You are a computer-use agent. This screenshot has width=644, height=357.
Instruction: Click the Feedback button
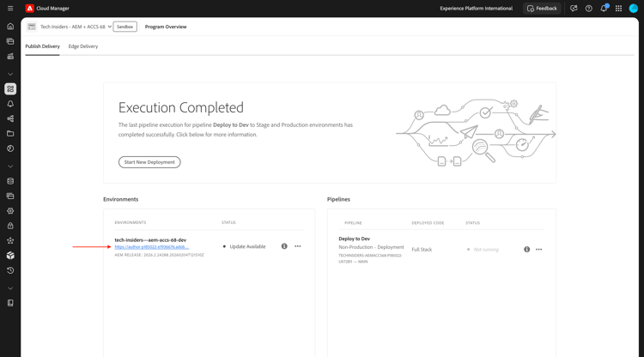coord(542,9)
